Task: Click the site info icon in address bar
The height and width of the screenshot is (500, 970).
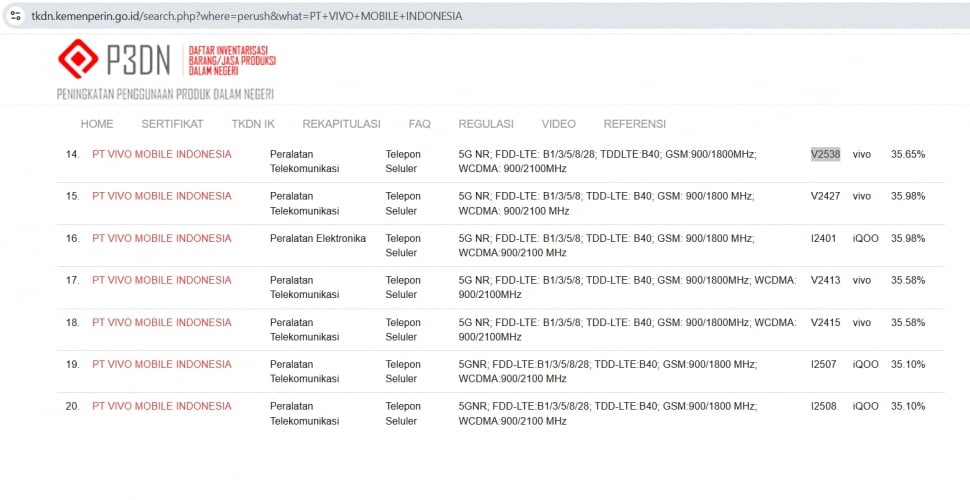Action: (15, 17)
